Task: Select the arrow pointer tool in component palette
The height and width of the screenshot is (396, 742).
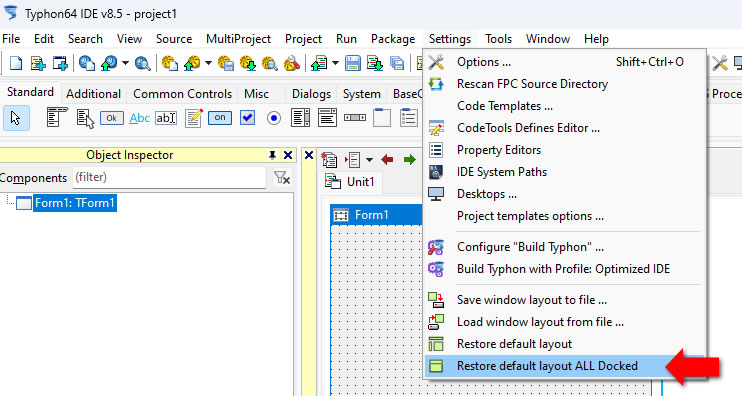Action: pos(16,118)
